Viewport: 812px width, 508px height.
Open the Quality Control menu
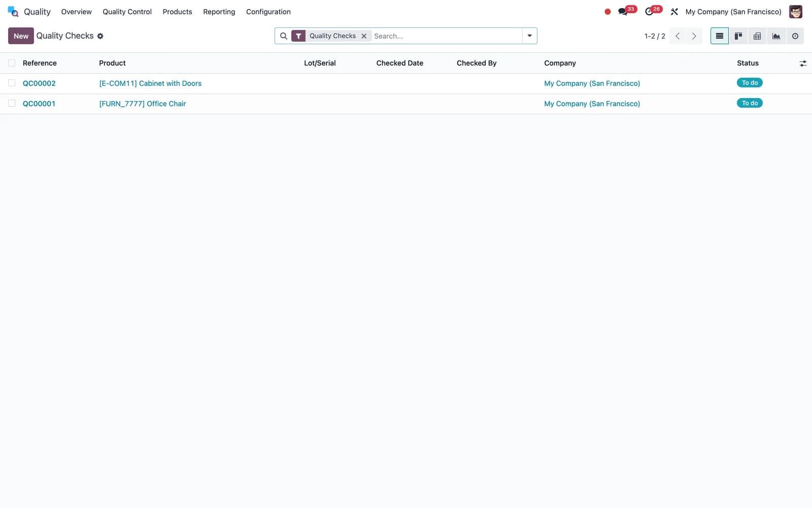pos(127,12)
